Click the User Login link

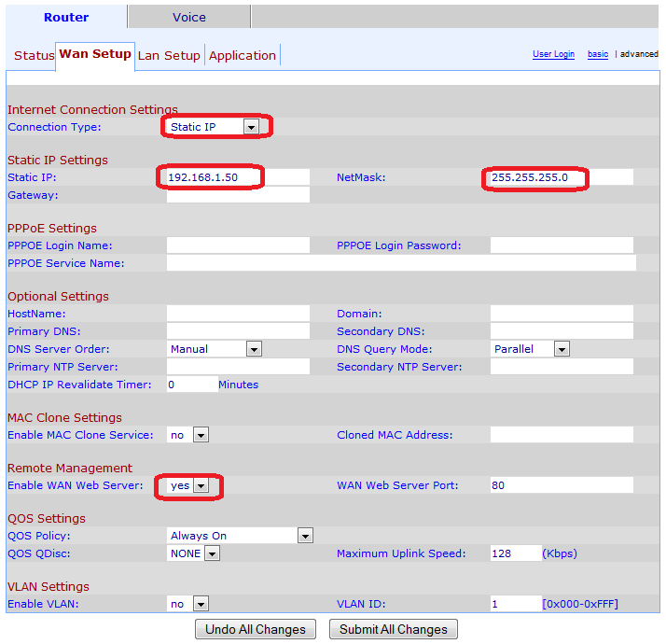(x=553, y=54)
